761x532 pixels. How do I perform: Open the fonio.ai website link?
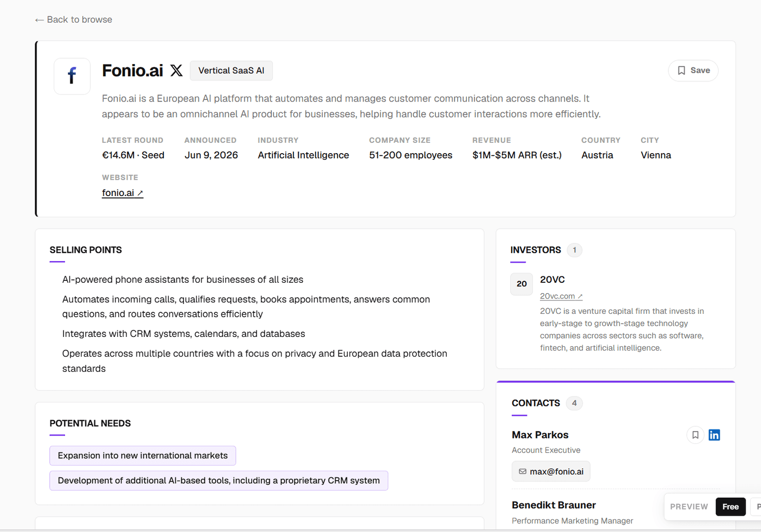click(x=122, y=193)
